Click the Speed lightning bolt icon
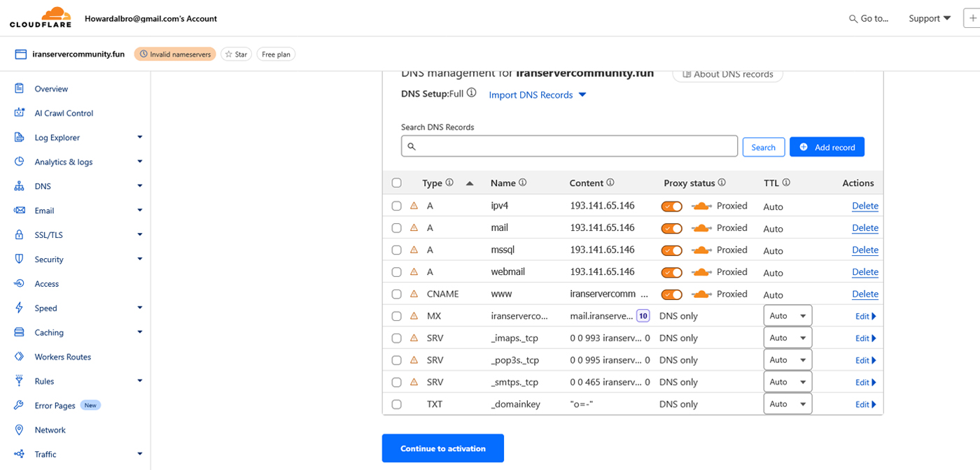 20,308
